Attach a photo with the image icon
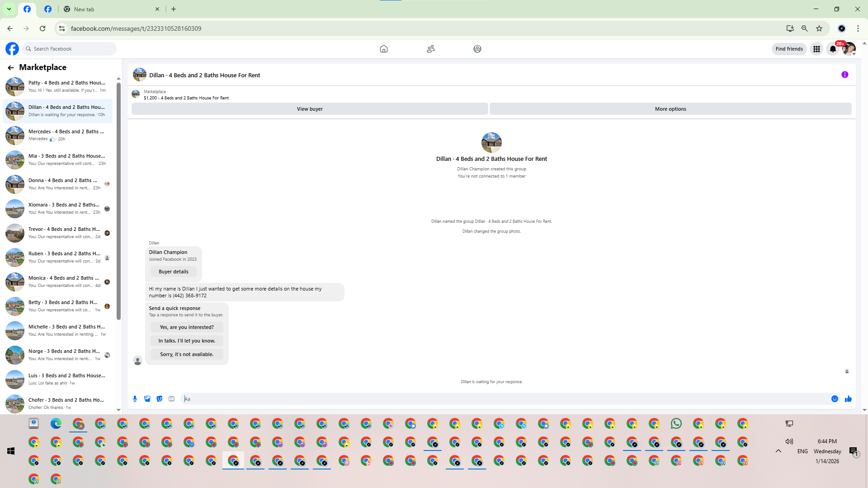 [147, 399]
